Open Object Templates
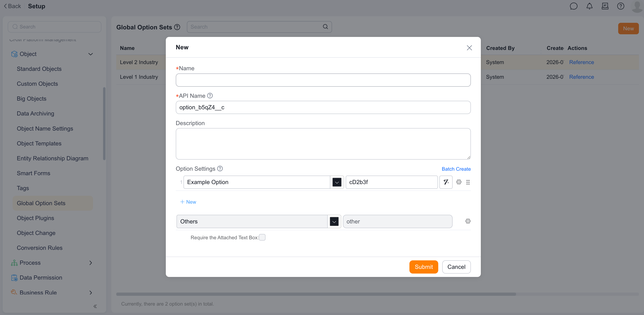This screenshot has width=644, height=315. (x=39, y=144)
